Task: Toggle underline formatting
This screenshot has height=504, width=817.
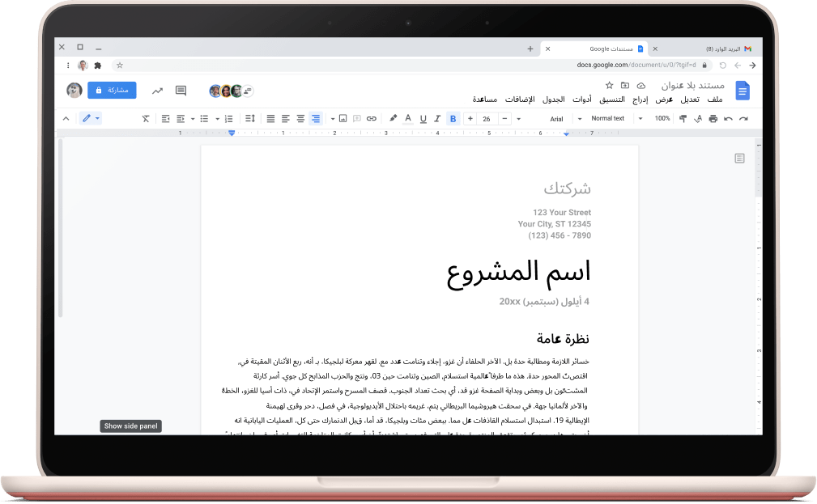Action: tap(423, 119)
